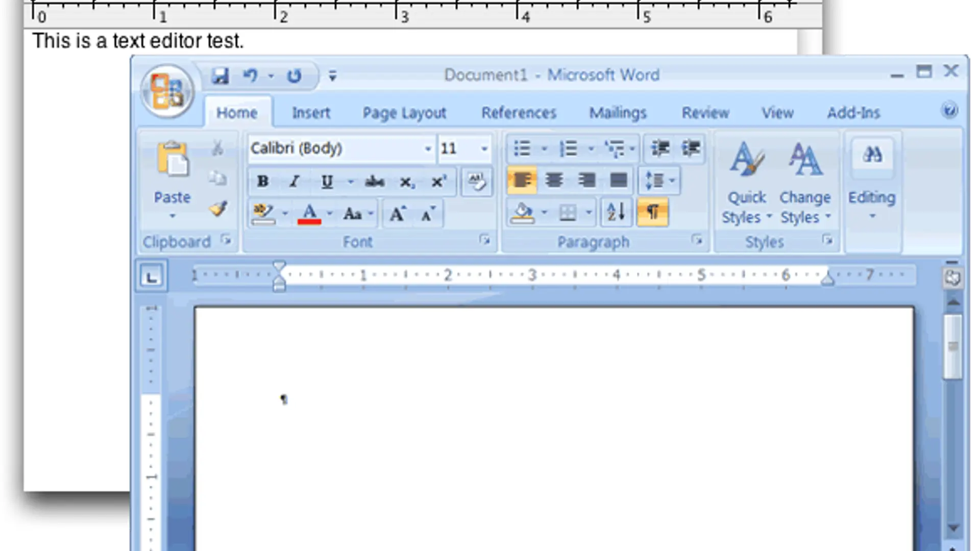Expand the font size dropdown

(484, 149)
